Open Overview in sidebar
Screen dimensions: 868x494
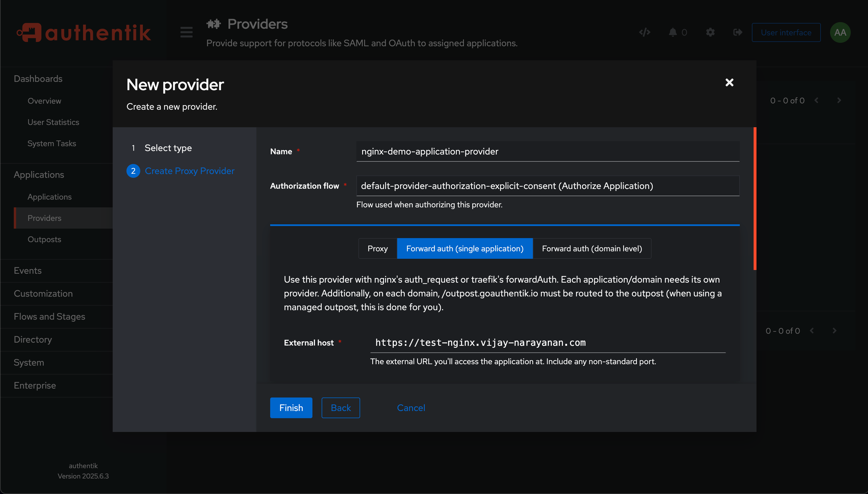(x=44, y=101)
